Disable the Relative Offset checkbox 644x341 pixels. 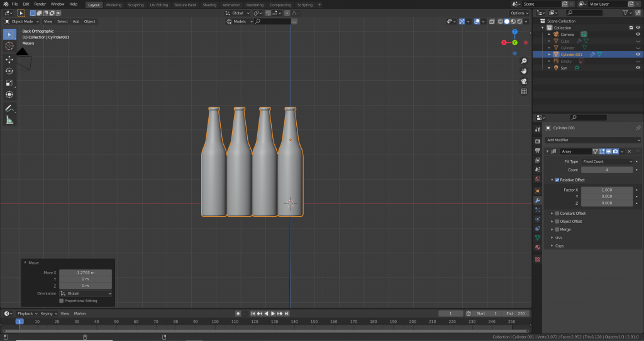pos(557,180)
